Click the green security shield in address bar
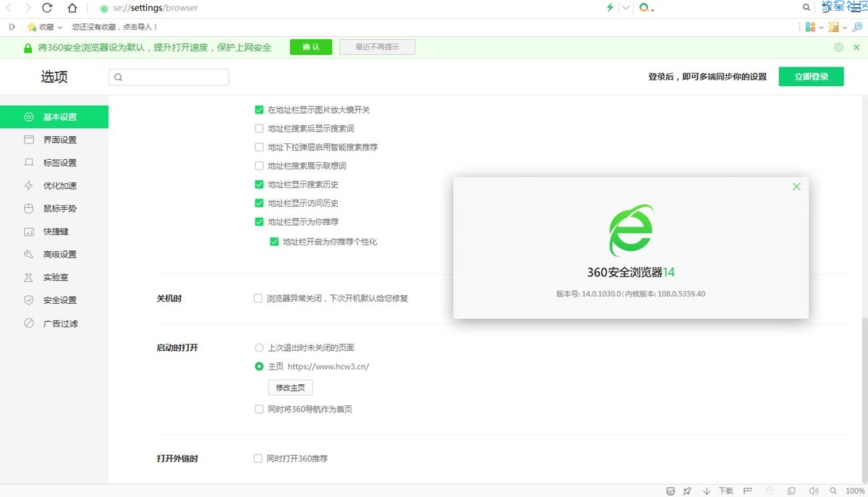This screenshot has width=868, height=497. pyautogui.click(x=105, y=9)
